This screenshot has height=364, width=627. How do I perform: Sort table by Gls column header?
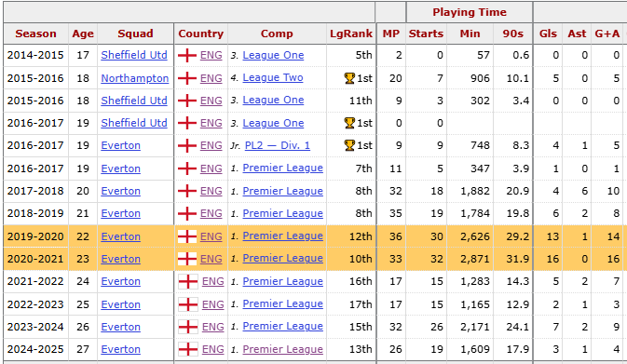click(x=548, y=34)
